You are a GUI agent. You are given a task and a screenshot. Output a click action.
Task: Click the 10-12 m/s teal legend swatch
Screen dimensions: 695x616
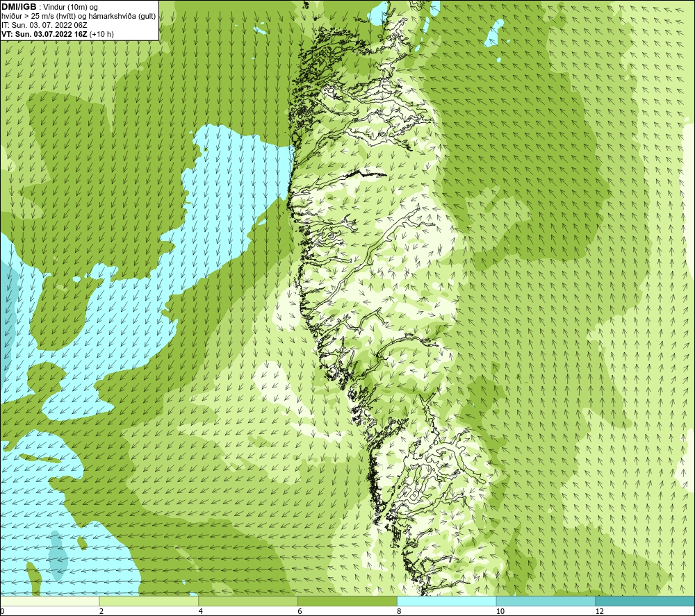546,601
